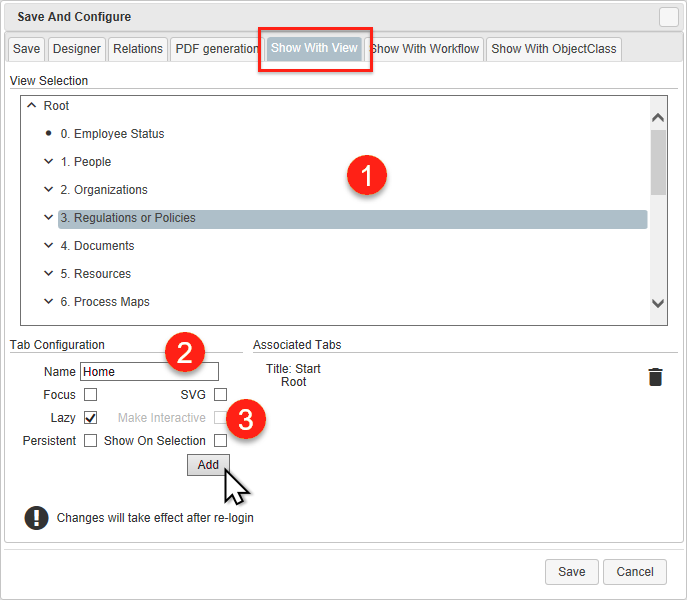This screenshot has width=687, height=600.
Task: Click Cancel to close the dialog
Action: pos(635,572)
